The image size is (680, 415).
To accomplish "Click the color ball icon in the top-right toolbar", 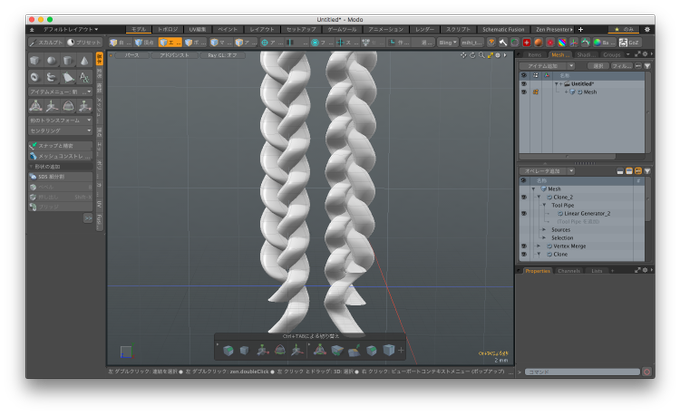I will 597,42.
